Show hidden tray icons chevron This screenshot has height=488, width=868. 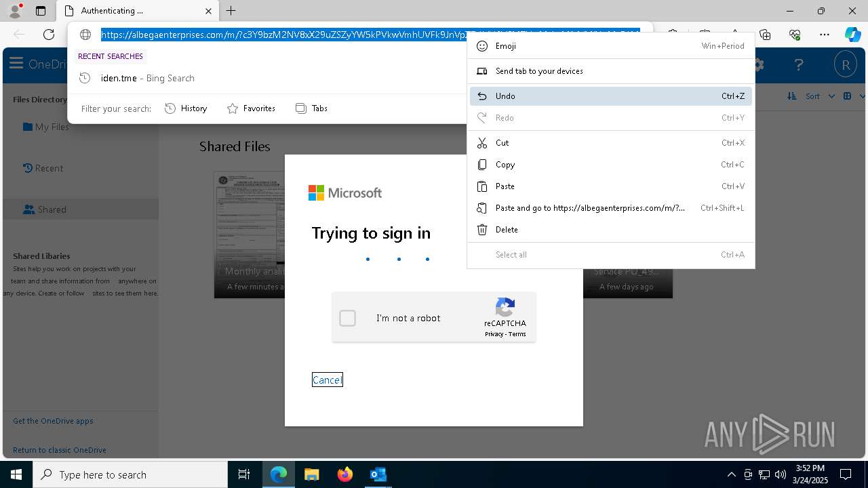point(731,474)
